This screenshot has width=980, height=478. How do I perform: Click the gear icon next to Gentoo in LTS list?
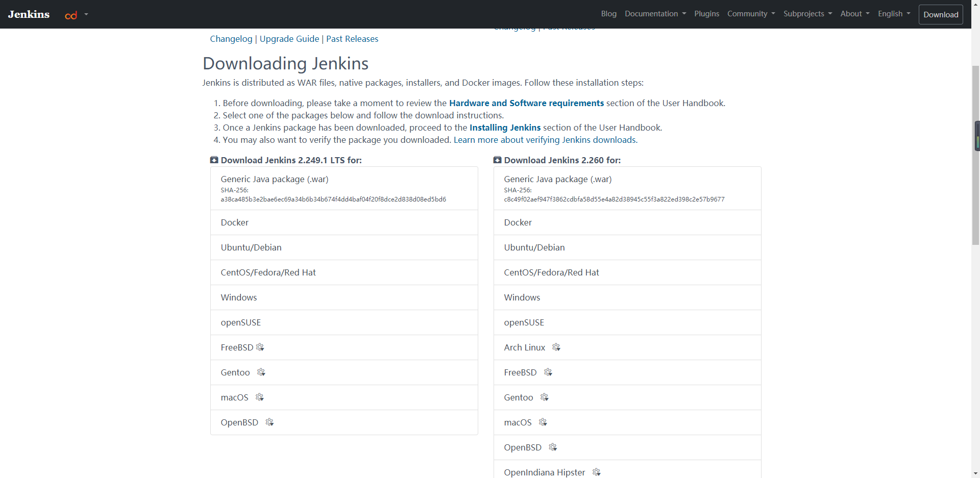tap(261, 372)
